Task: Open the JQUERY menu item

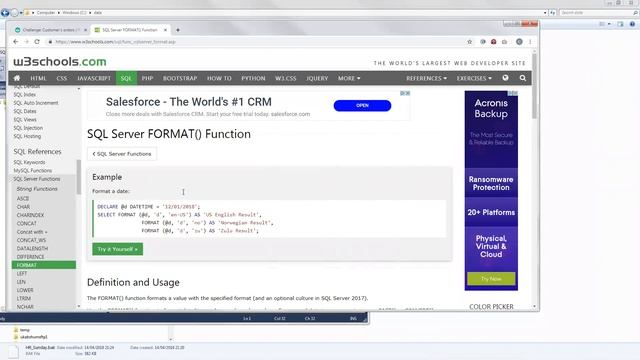Action: [317, 78]
